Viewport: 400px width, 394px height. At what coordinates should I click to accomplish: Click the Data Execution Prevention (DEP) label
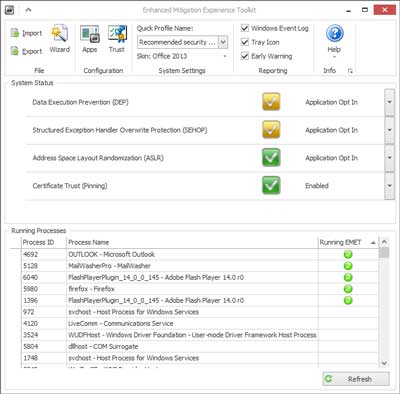point(80,102)
